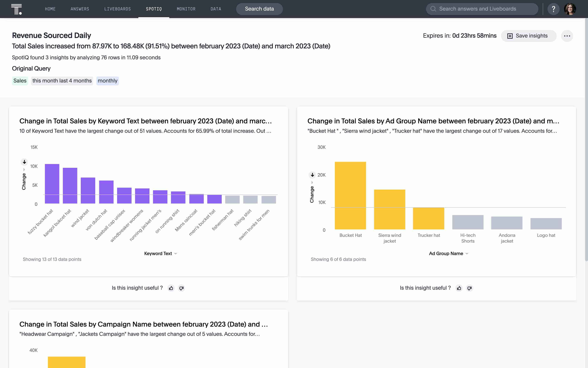Image resolution: width=588 pixels, height=368 pixels.
Task: Open the more options ellipsis menu
Action: (567, 36)
